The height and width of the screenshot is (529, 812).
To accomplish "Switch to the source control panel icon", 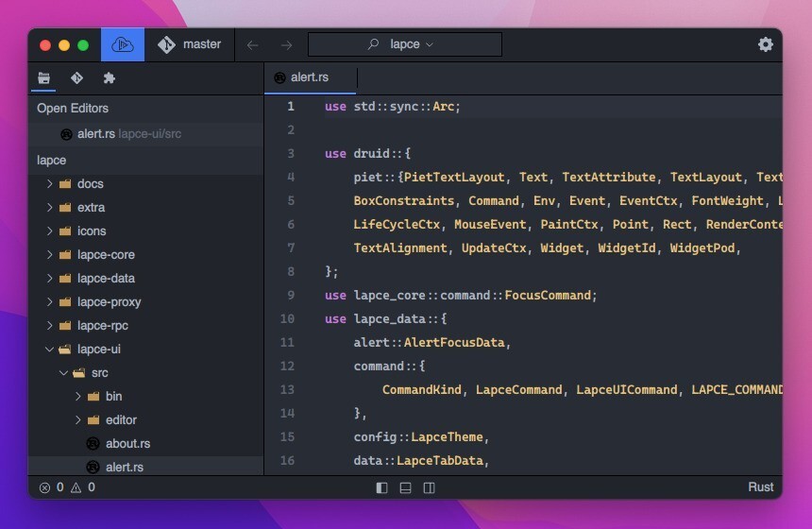I will pos(76,78).
